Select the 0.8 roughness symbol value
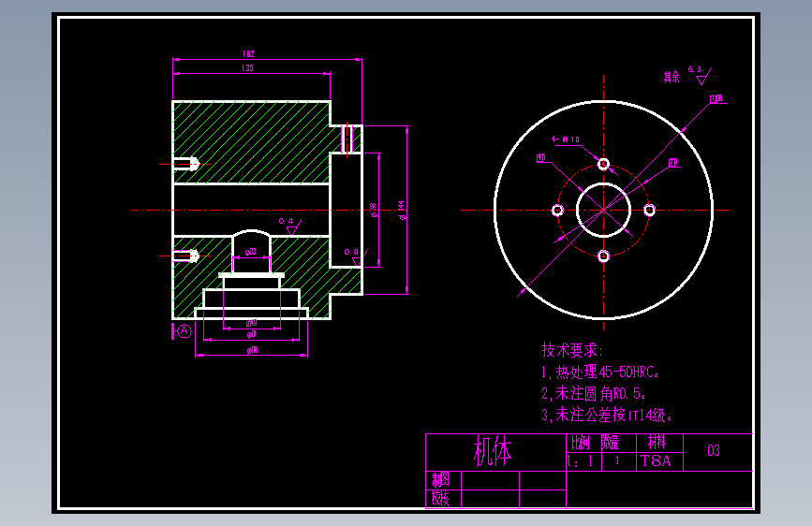This screenshot has width=812, height=526. pos(351,252)
